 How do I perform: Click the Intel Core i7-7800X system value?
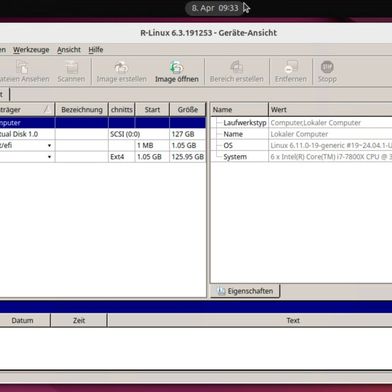[331, 157]
